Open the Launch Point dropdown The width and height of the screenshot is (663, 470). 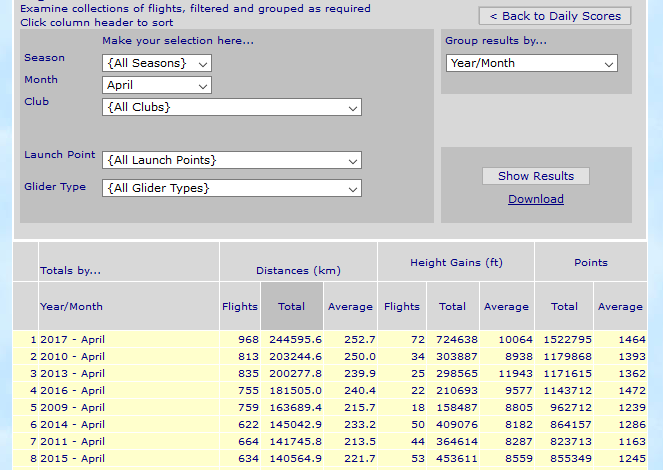click(231, 160)
